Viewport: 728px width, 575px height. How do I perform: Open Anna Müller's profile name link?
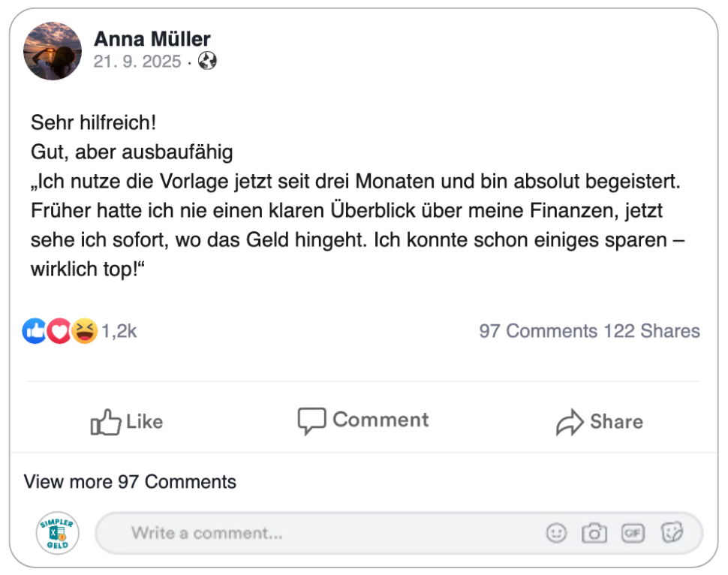click(x=152, y=39)
